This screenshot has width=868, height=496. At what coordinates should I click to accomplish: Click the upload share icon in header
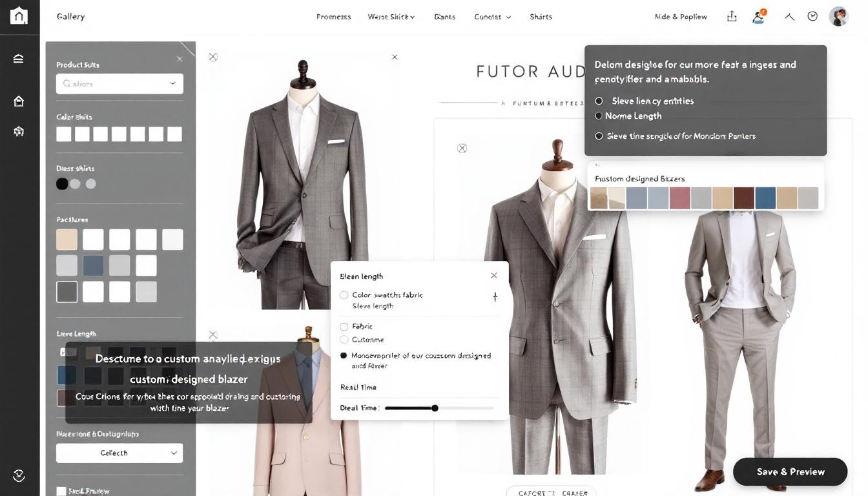tap(732, 17)
